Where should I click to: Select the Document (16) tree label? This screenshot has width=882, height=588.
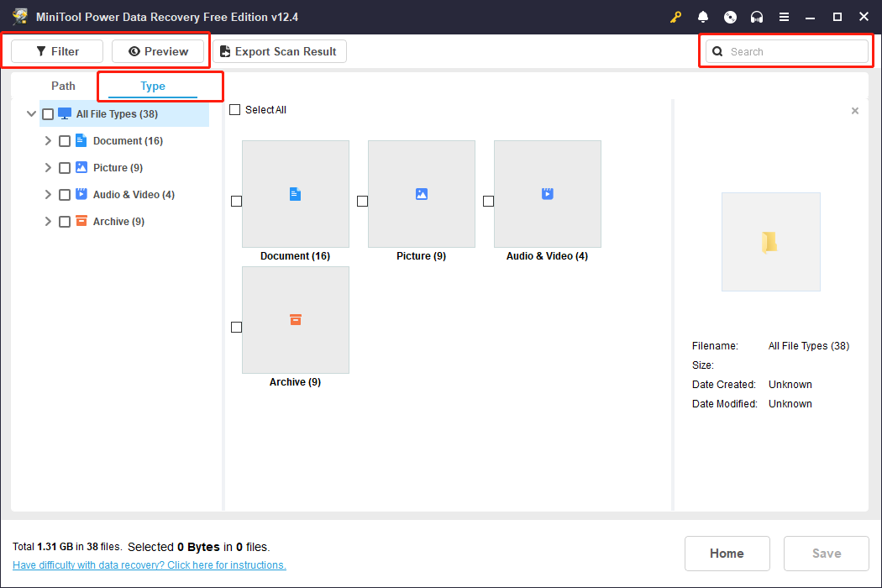coord(128,141)
